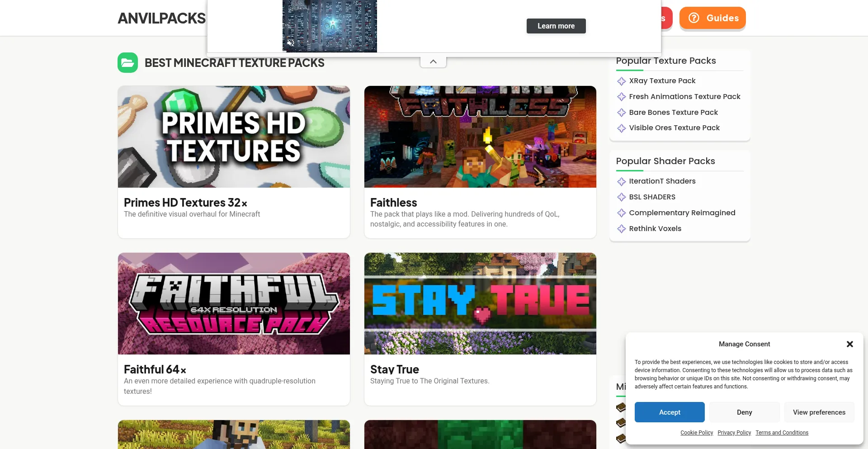Click the Faithless title
Viewport: 868px width, 449px height.
pyautogui.click(x=393, y=203)
